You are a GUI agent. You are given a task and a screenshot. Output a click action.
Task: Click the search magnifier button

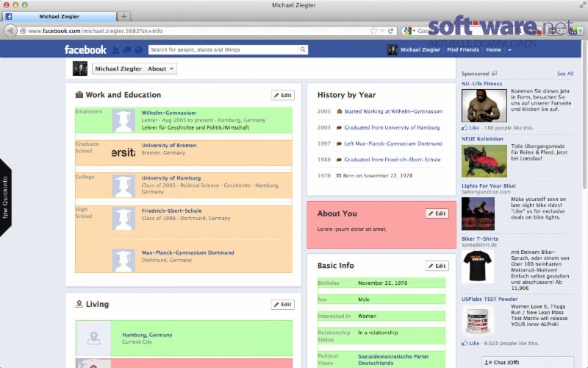pyautogui.click(x=303, y=49)
